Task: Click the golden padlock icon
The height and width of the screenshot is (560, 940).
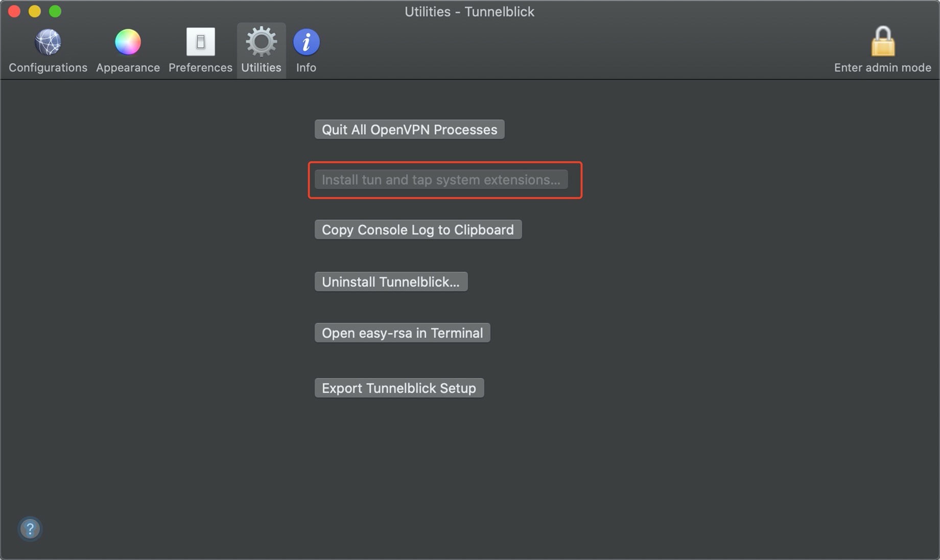Action: pos(882,41)
